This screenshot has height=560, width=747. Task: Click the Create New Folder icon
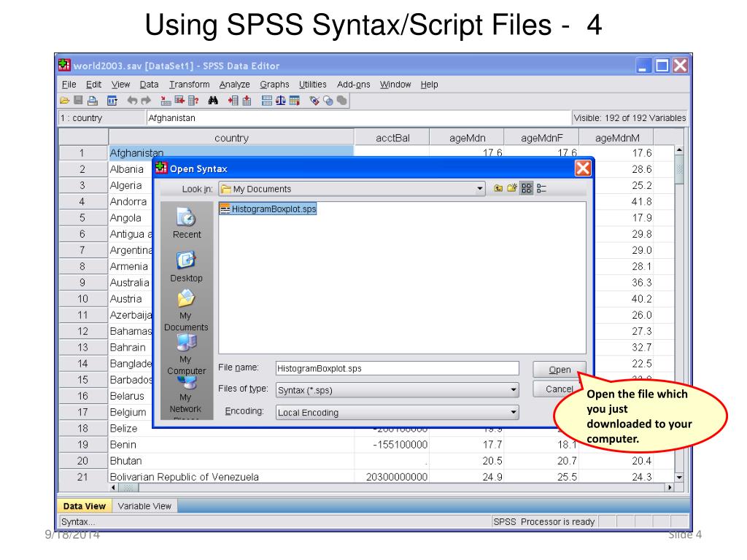tap(512, 189)
